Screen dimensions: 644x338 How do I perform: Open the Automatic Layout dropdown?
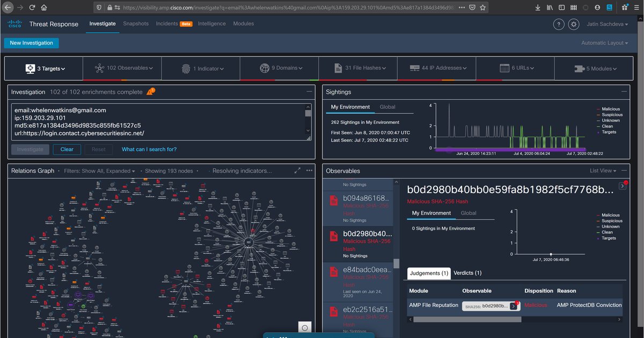point(605,43)
